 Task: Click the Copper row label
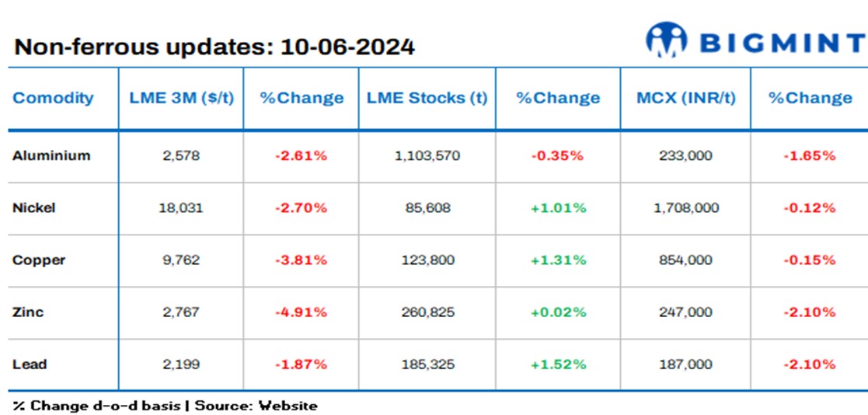coord(39,260)
